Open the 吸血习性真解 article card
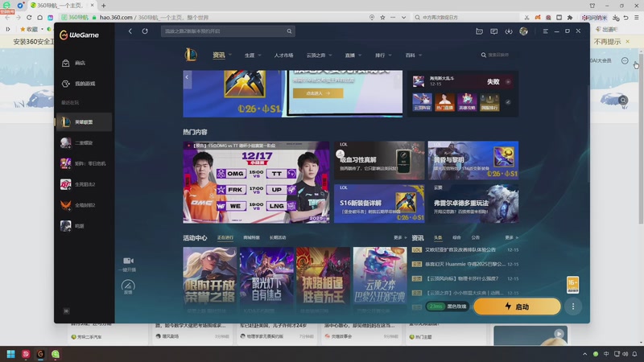 click(x=379, y=160)
